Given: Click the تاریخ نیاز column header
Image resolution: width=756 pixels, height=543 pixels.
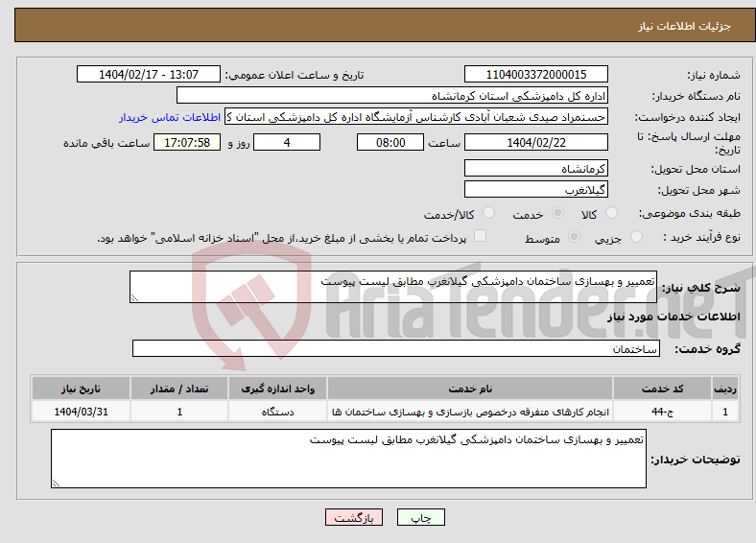Looking at the screenshot, I should tap(81, 389).
